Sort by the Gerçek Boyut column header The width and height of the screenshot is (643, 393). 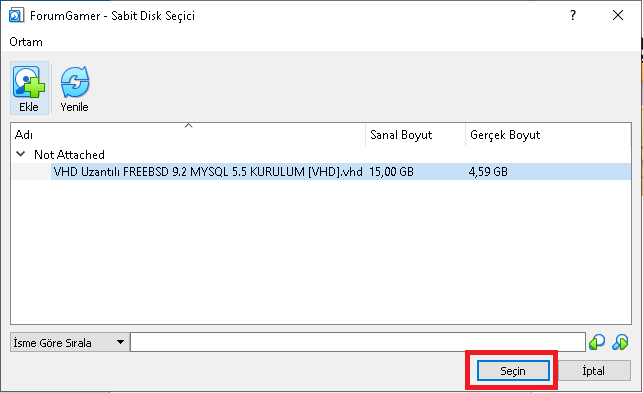(548, 135)
